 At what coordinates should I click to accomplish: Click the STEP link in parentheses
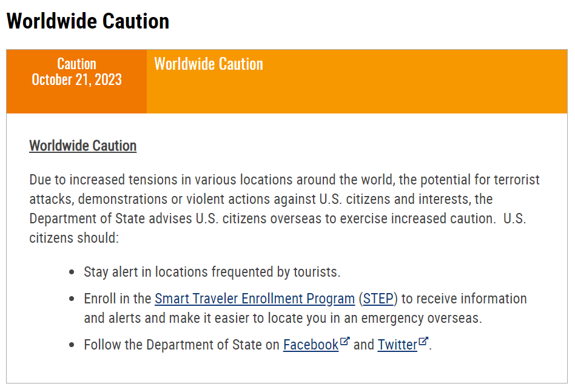point(378,299)
